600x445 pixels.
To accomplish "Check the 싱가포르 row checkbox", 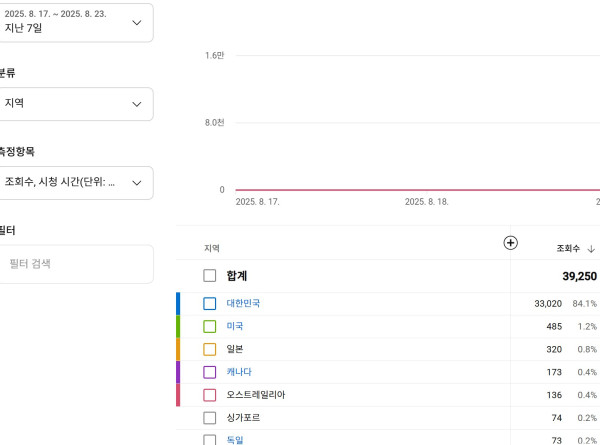I will point(210,418).
